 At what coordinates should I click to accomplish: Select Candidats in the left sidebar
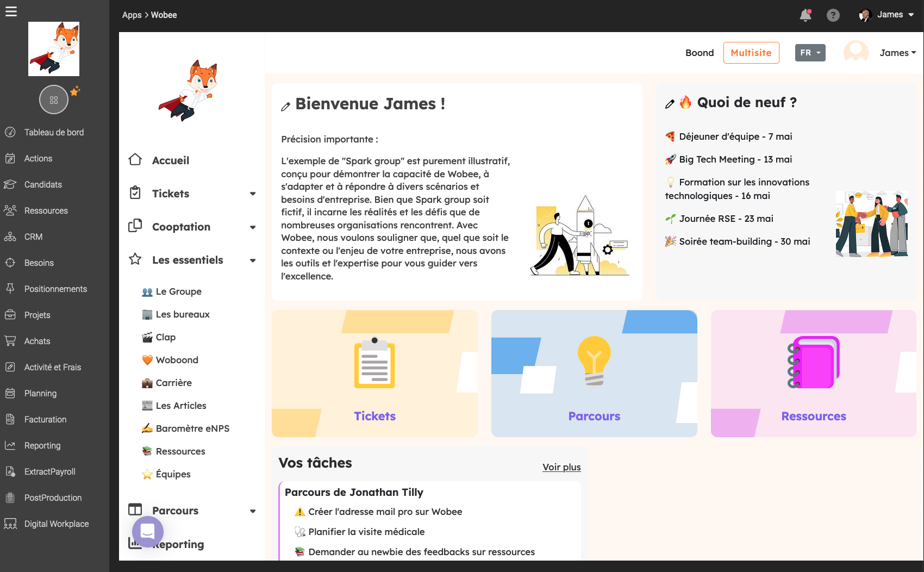click(x=43, y=184)
